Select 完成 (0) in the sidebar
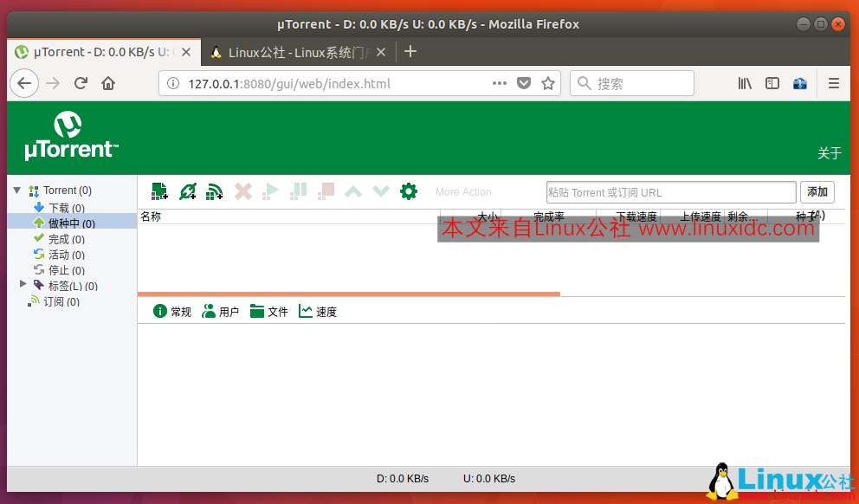 pyautogui.click(x=67, y=239)
